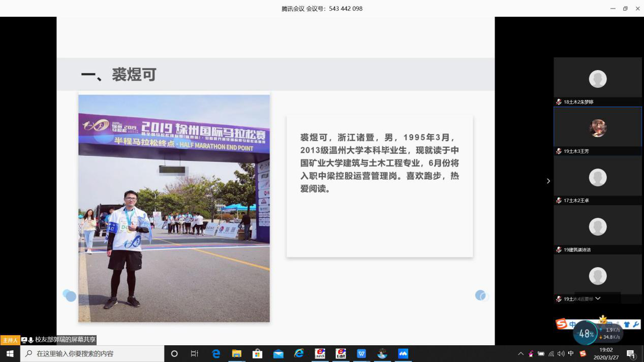644x362 pixels.
Task: Click muted mic icon beside 17土木2王卓
Action: tap(559, 201)
